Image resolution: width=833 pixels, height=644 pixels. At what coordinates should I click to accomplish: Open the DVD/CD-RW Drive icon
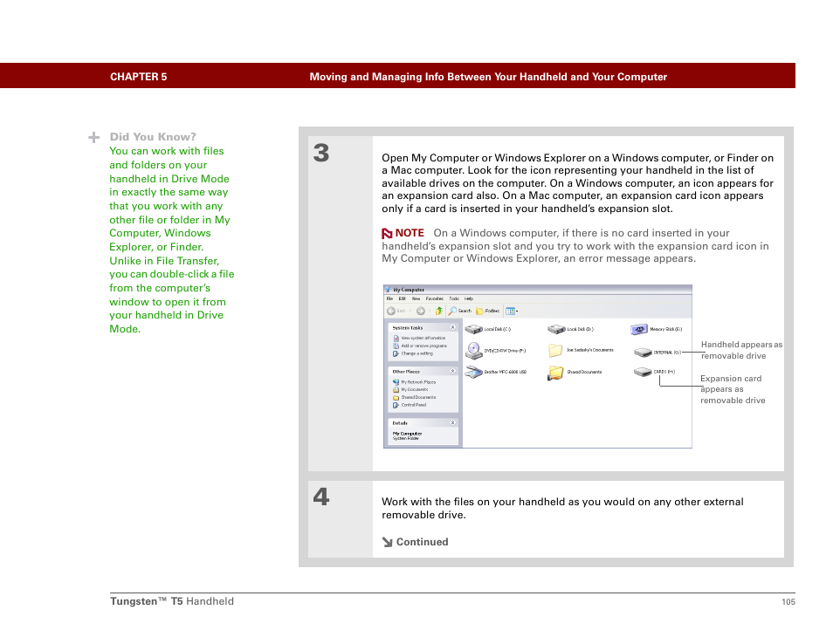tap(473, 351)
